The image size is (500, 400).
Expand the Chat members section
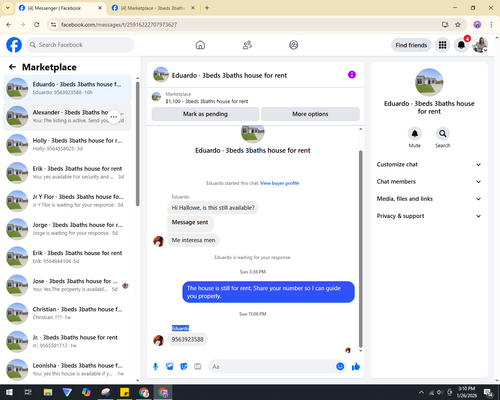point(429,182)
